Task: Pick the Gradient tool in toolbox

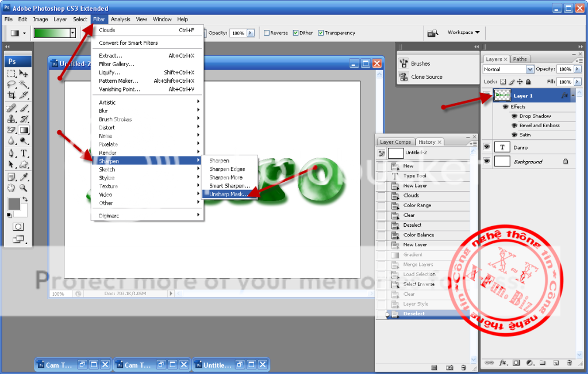Action: (24, 130)
